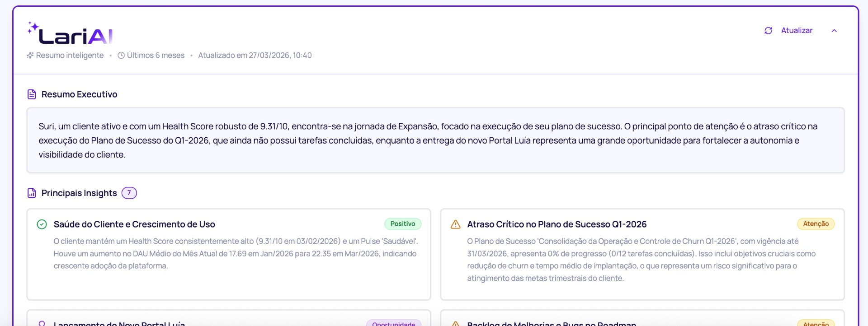
Task: Click the Atenção badge on Atraso Crítico card
Action: 816,224
